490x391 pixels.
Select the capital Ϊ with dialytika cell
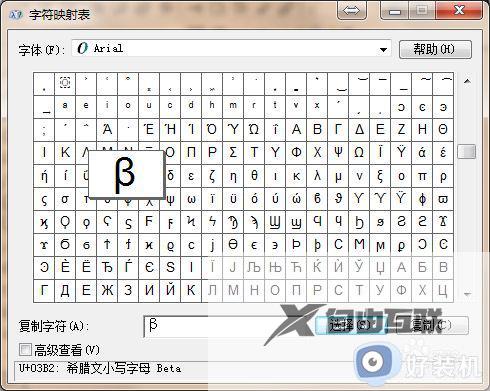tap(380, 153)
